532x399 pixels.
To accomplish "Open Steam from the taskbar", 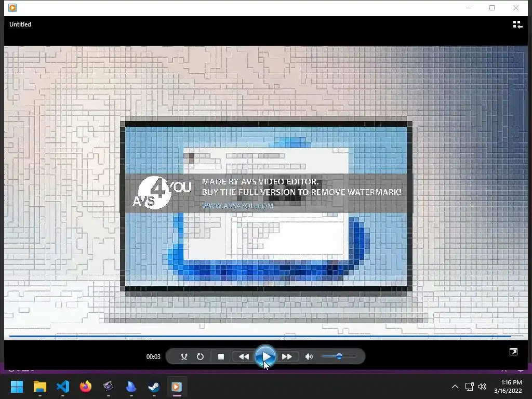I will [154, 387].
